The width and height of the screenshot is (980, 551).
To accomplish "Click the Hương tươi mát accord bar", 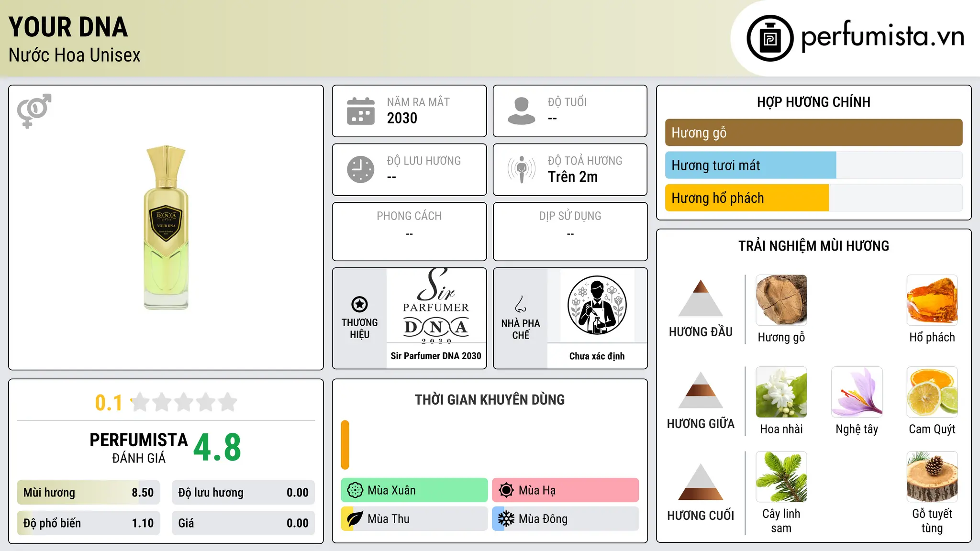I will click(814, 165).
